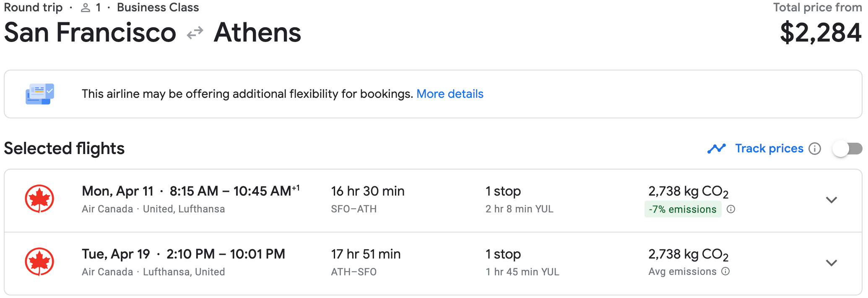Click the Air Canada logo on Apr 19 flight

[x=39, y=262]
